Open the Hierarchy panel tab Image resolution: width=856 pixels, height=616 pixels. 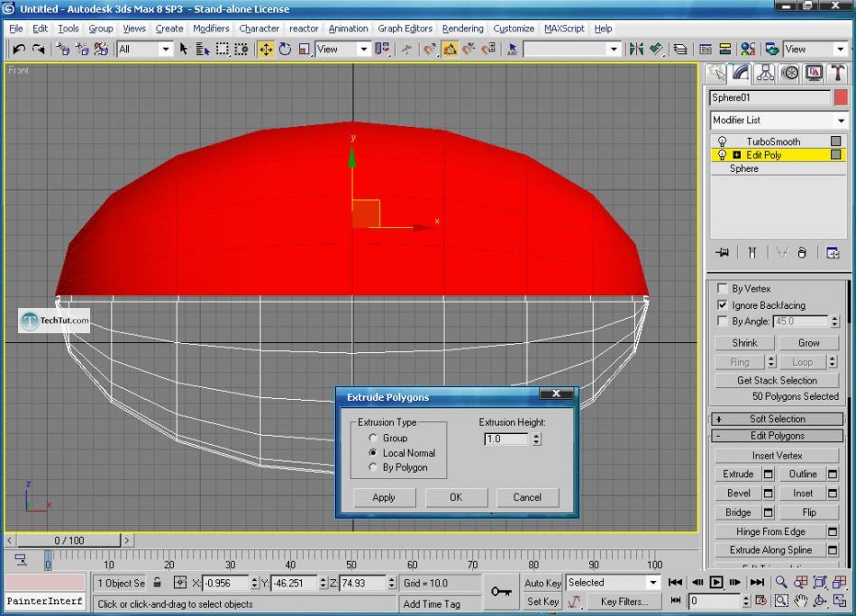tap(765, 74)
